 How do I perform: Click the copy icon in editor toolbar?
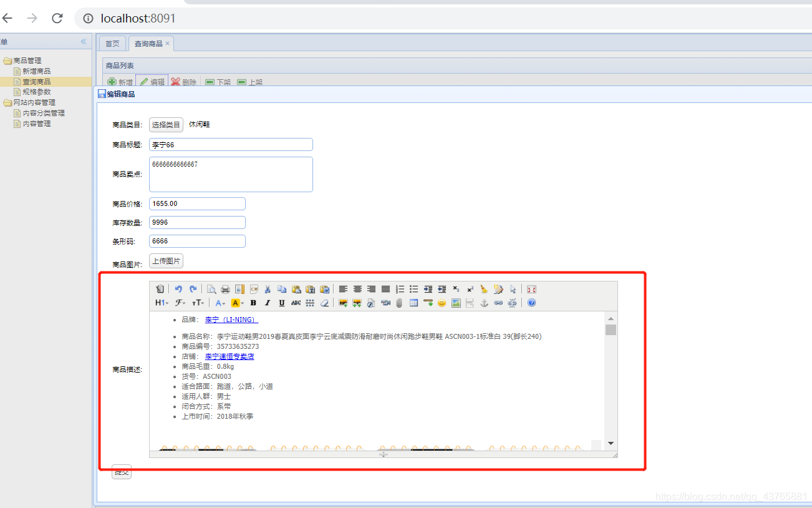[281, 289]
